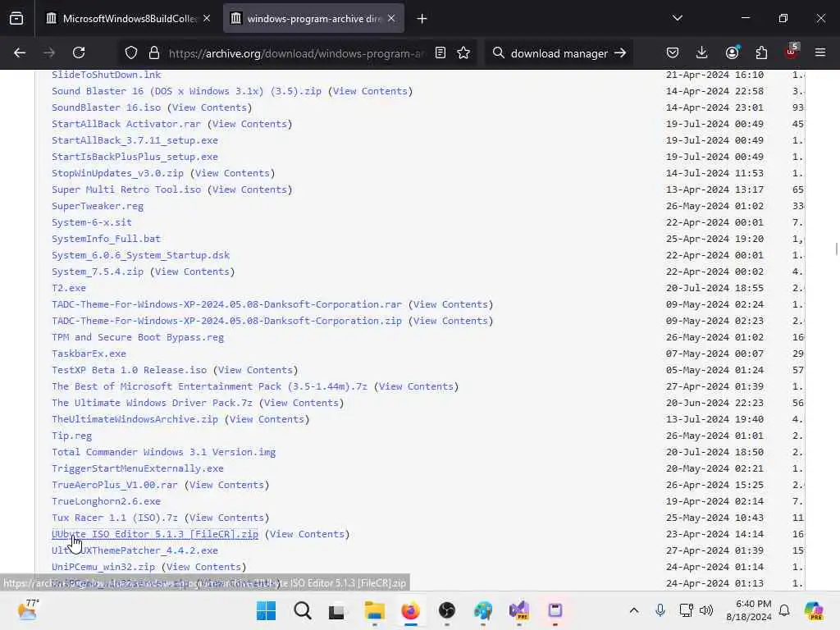
Task: Open UUbyte ISO Editor 5.1.3 [FileCR].zip
Action: point(155,534)
